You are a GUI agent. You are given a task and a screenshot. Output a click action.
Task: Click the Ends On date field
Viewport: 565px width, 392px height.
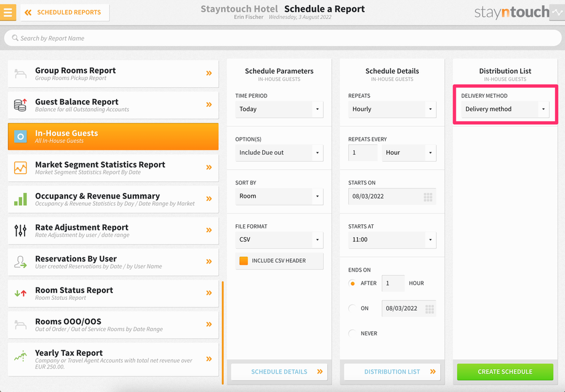(409, 308)
